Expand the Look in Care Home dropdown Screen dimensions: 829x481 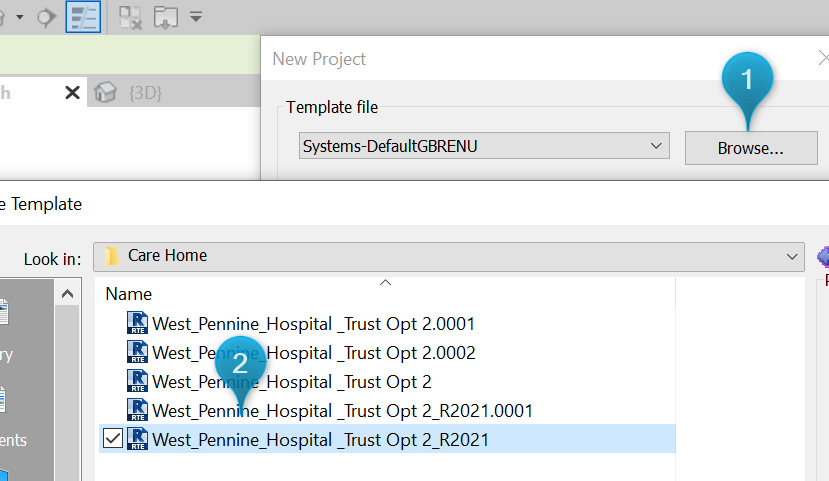pos(793,256)
